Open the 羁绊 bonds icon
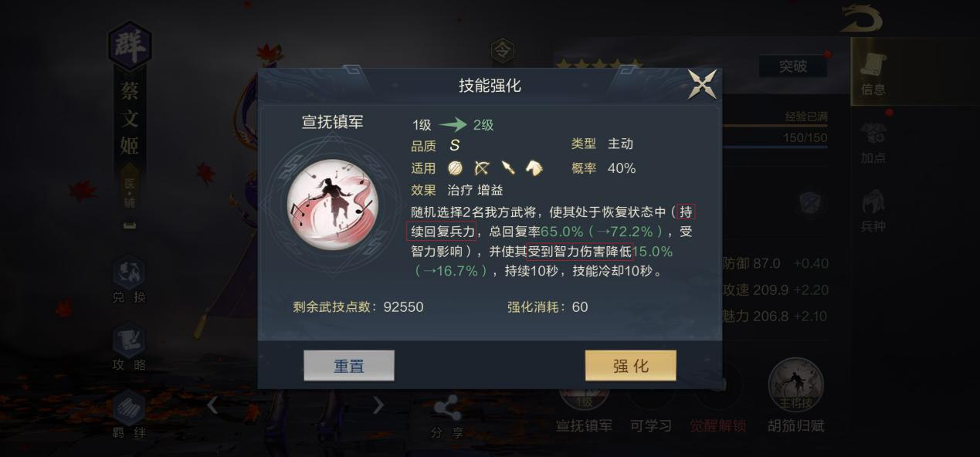The width and height of the screenshot is (980, 457). (x=129, y=415)
